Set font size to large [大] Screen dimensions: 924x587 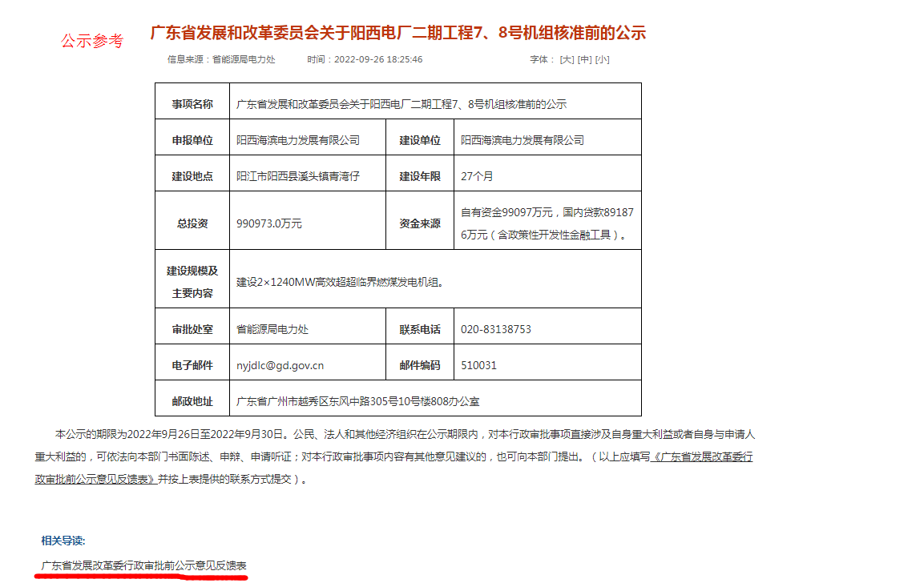pos(567,59)
